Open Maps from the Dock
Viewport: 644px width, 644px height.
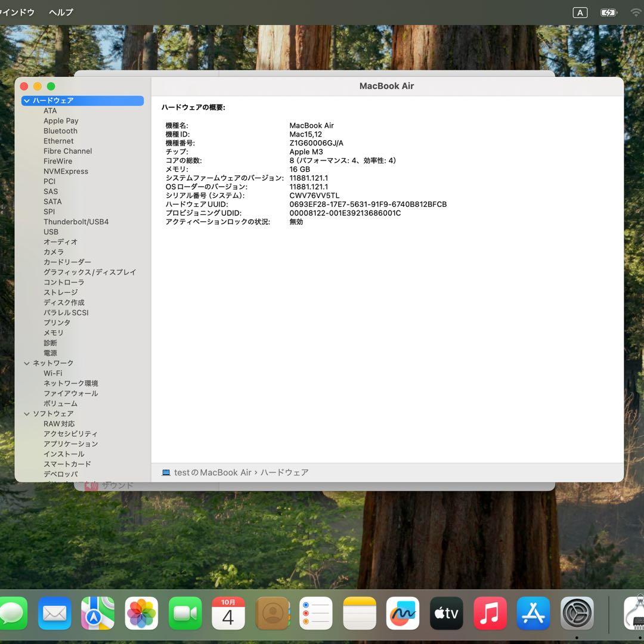pos(98,612)
